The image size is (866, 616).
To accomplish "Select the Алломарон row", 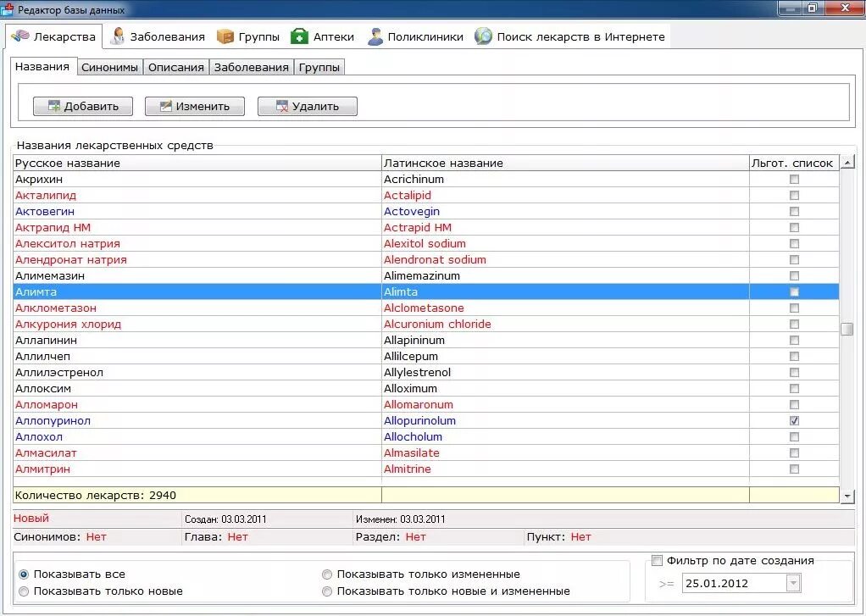I will tap(426, 404).
